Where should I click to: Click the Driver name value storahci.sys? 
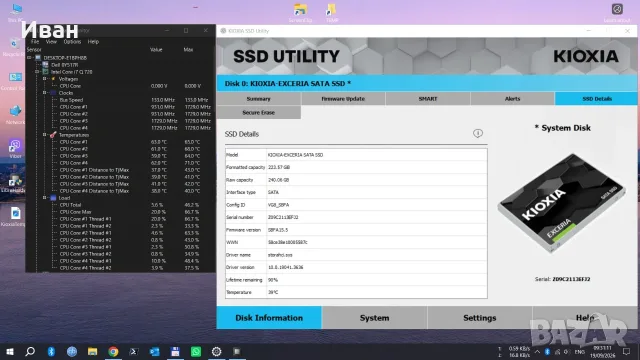coord(280,255)
